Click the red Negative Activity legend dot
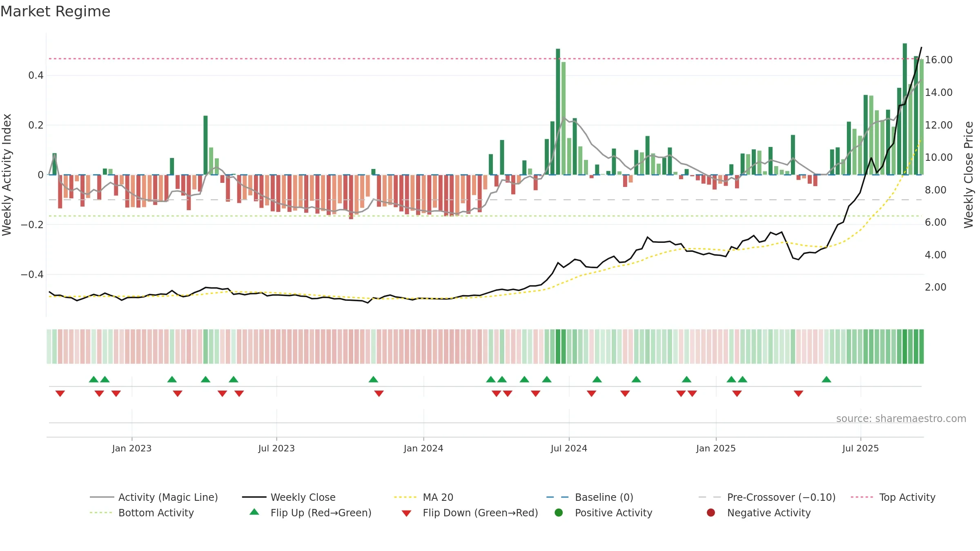Viewport: 980px width, 551px height. click(711, 512)
